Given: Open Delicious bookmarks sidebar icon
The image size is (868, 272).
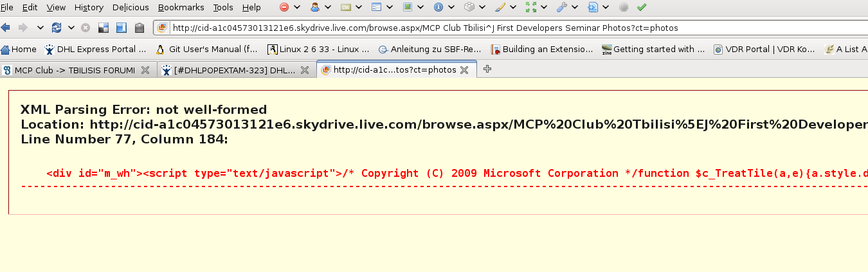Looking at the screenshot, I should (121, 28).
